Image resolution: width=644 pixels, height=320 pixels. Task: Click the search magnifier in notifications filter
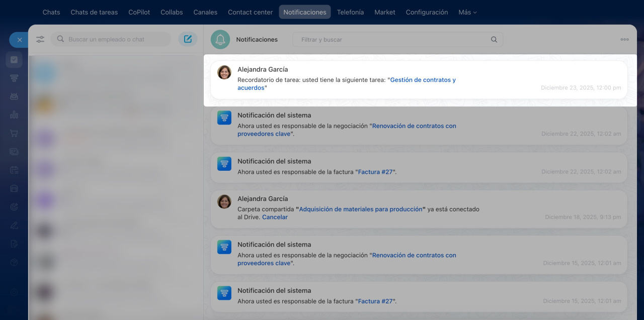tap(494, 40)
